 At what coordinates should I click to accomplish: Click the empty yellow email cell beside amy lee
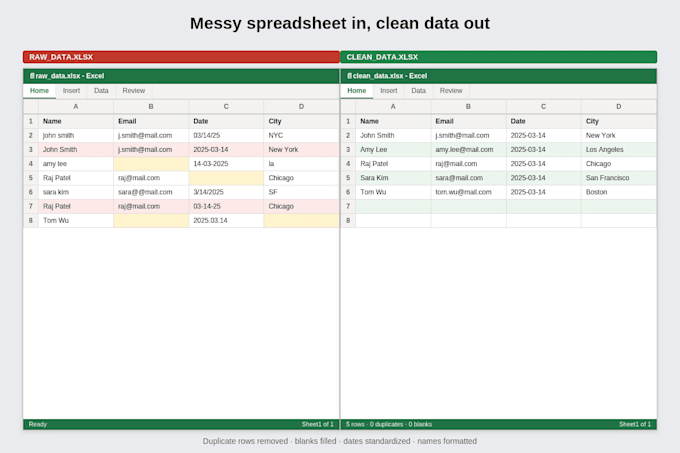click(151, 164)
